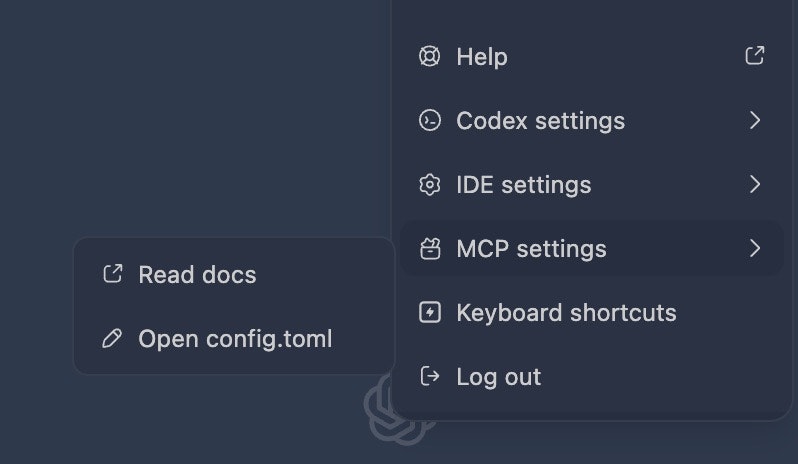Click the pencil icon beside Open config.toml

point(113,339)
